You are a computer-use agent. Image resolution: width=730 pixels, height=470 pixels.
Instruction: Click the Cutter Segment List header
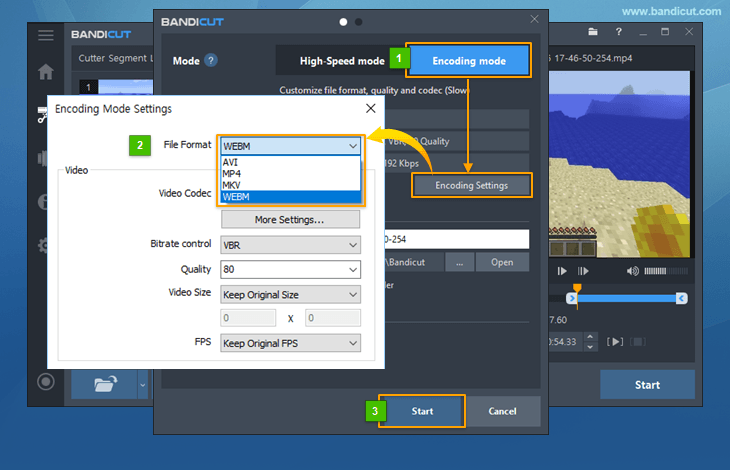pos(115,58)
